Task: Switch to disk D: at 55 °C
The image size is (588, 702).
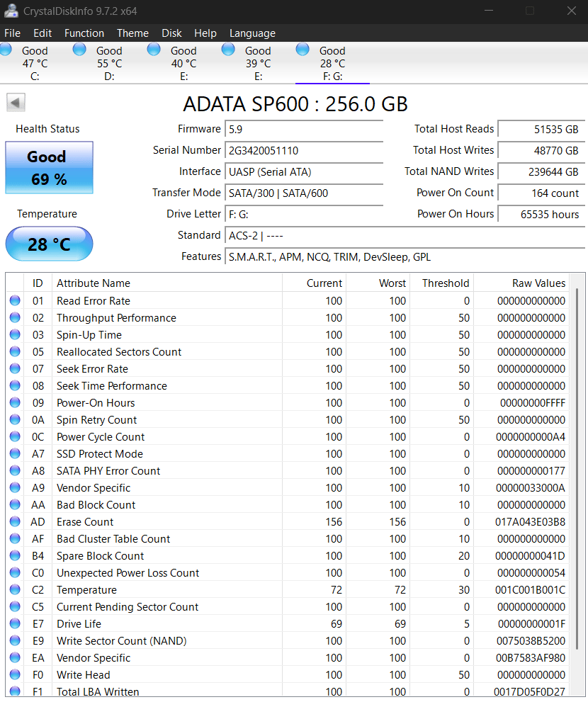Action: (x=109, y=63)
